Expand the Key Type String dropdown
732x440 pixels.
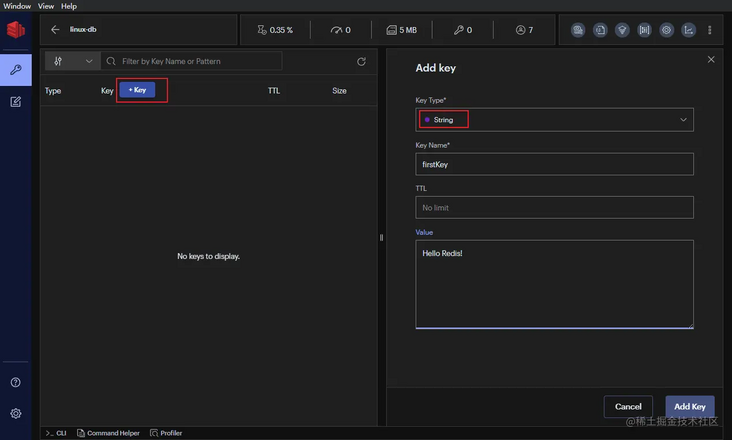(x=554, y=120)
